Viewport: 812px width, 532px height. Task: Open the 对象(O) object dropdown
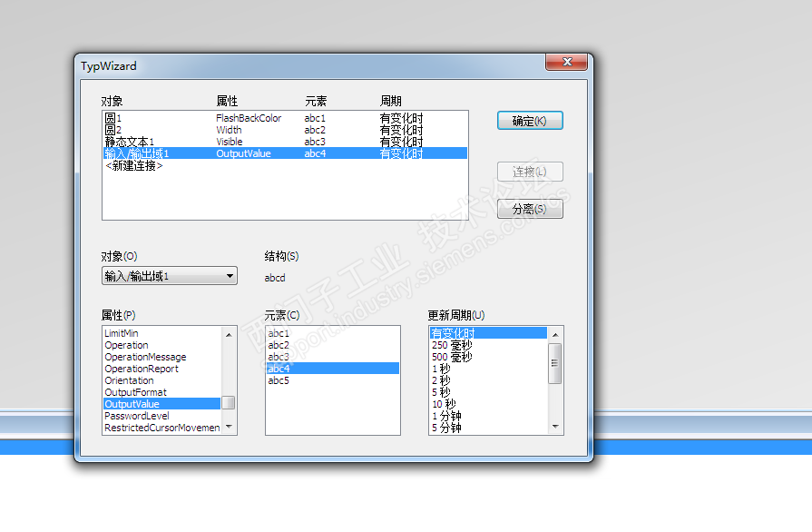170,276
